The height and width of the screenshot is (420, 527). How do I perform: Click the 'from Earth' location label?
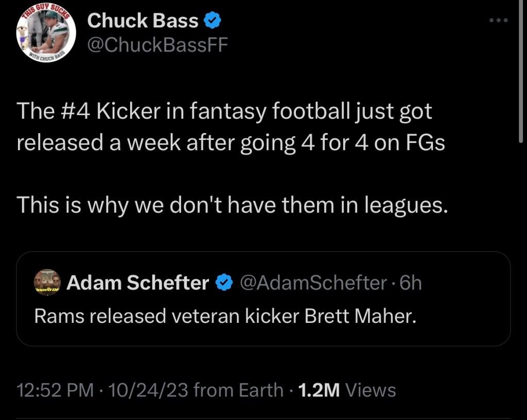point(239,390)
